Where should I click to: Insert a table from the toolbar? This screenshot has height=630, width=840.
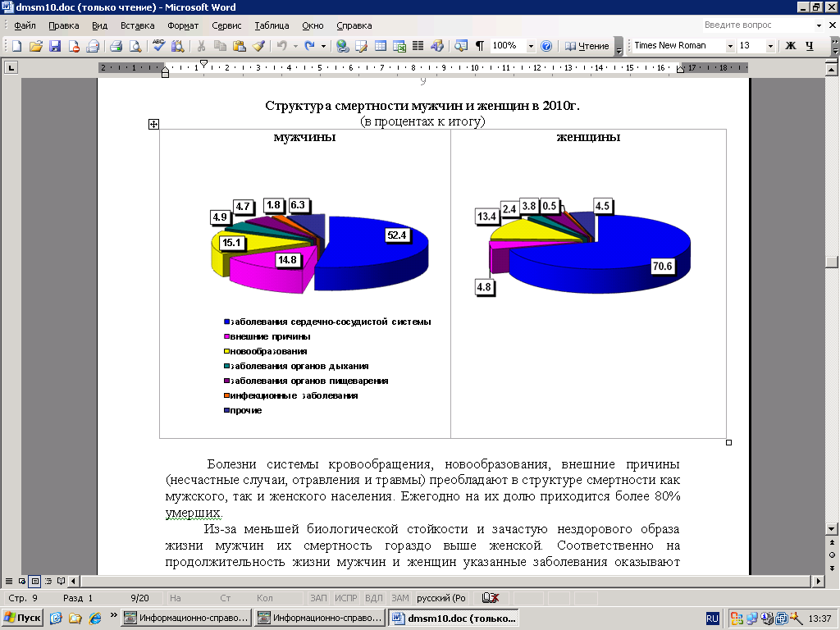tap(381, 46)
